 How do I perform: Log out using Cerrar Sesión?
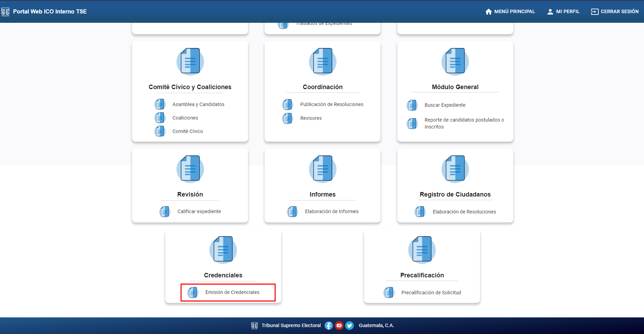click(x=615, y=11)
